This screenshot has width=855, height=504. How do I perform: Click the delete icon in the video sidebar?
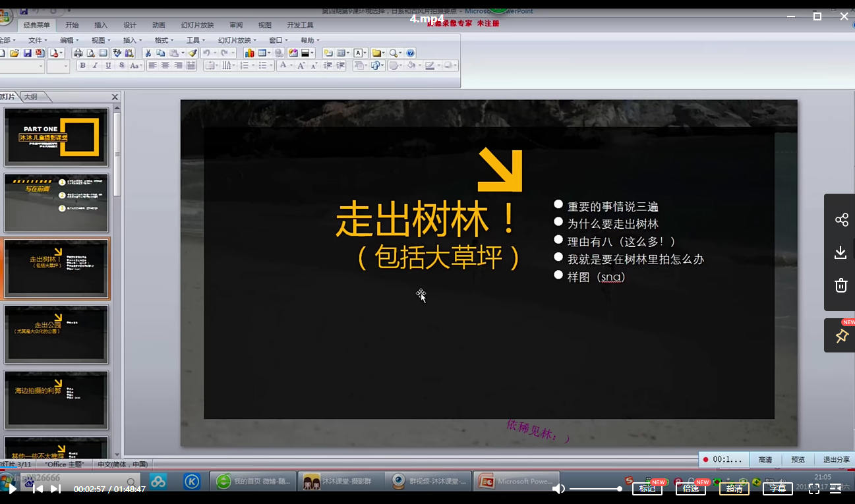[840, 285]
